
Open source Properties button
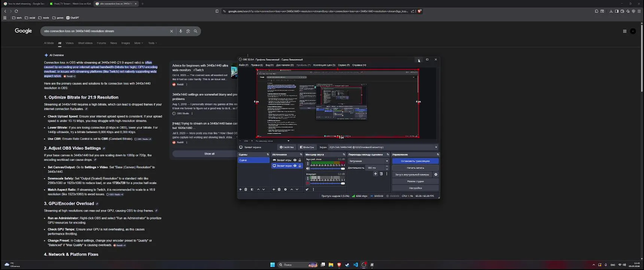(x=287, y=147)
